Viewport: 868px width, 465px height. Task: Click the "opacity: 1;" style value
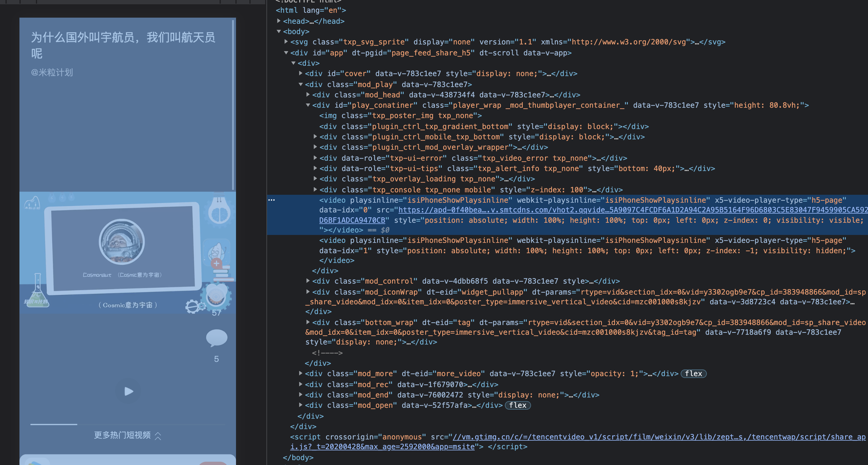pos(614,374)
